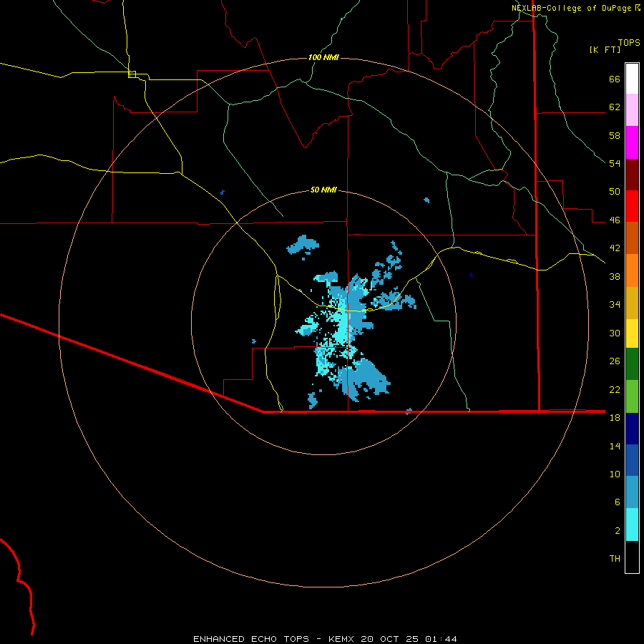Click the yellow scale swatch
This screenshot has width=644, height=644.
pyautogui.click(x=632, y=333)
